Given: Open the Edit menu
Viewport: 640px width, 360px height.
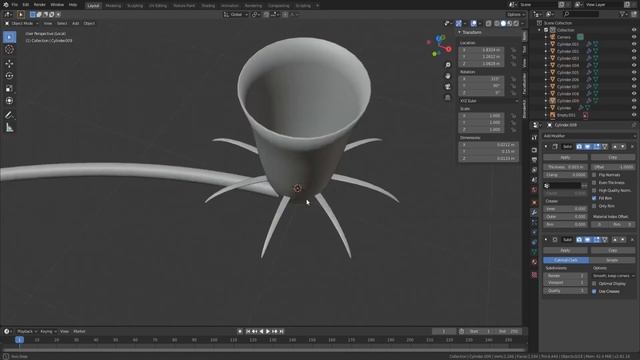Looking at the screenshot, I should tap(26, 4).
